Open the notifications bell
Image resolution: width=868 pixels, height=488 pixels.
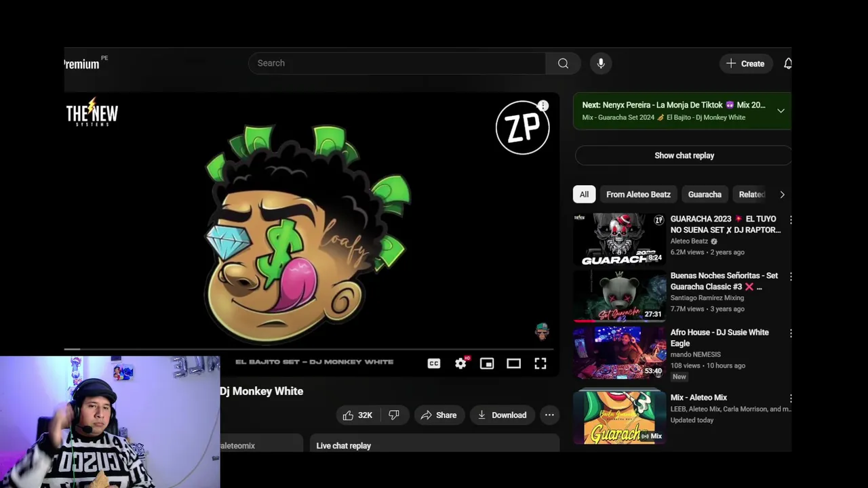click(x=787, y=63)
